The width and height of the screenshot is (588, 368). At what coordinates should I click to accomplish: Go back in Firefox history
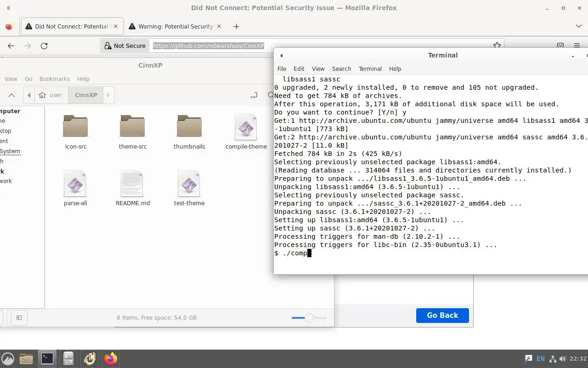[11, 46]
